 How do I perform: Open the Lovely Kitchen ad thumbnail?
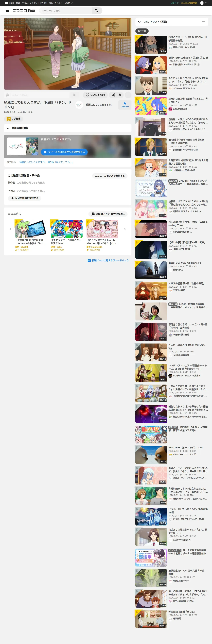(x=102, y=229)
